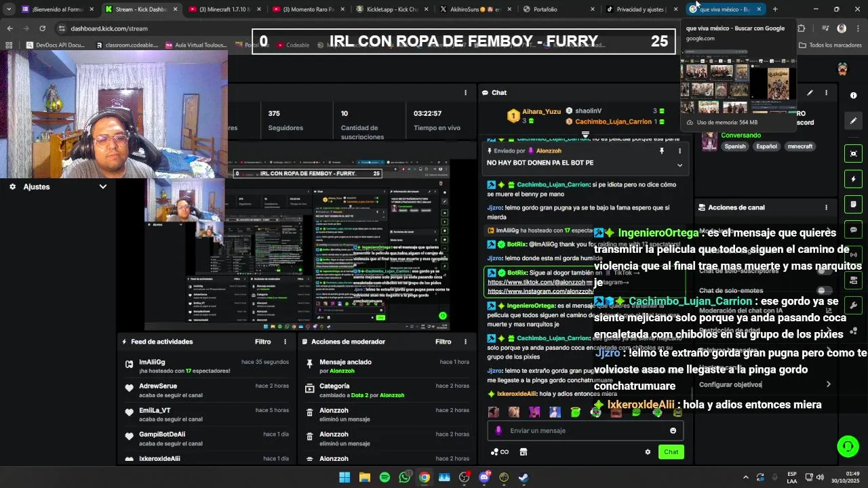The height and width of the screenshot is (488, 868).
Task: Click the minecraft tag chip
Action: click(800, 146)
